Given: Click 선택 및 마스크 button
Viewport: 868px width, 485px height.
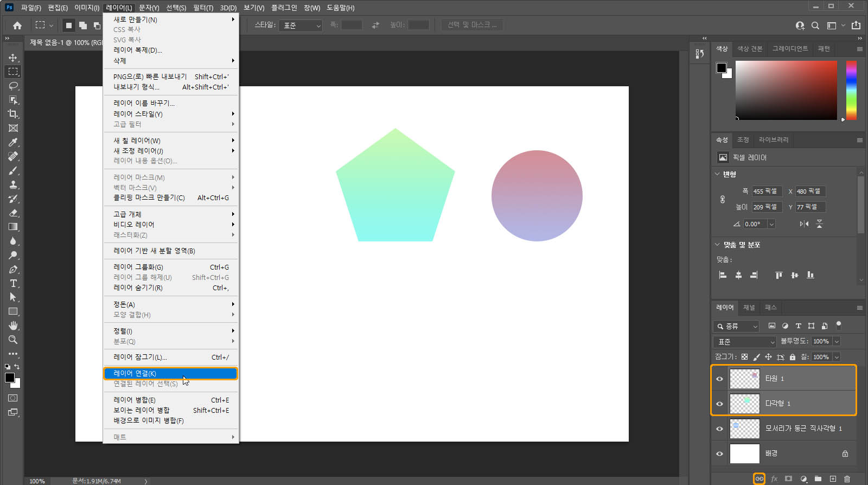Looking at the screenshot, I should pos(472,25).
